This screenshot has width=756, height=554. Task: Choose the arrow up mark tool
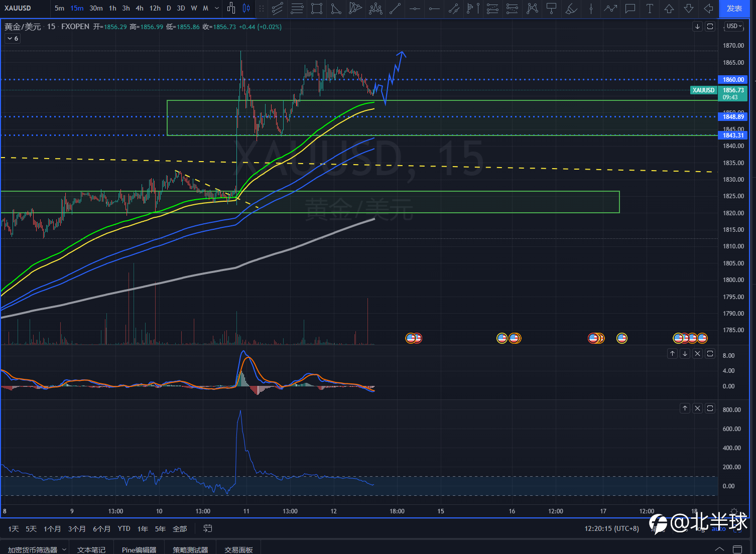point(669,8)
